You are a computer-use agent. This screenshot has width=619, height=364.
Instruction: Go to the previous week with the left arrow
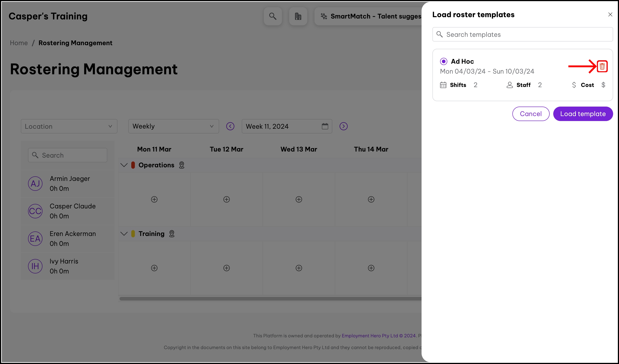click(x=230, y=126)
